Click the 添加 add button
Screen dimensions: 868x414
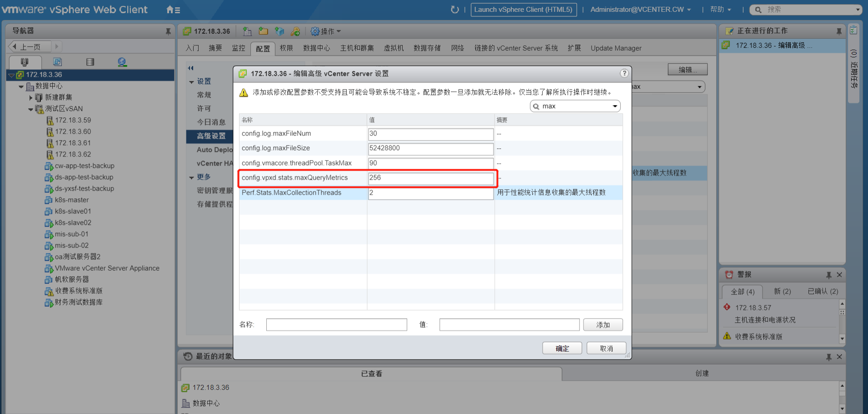(603, 324)
